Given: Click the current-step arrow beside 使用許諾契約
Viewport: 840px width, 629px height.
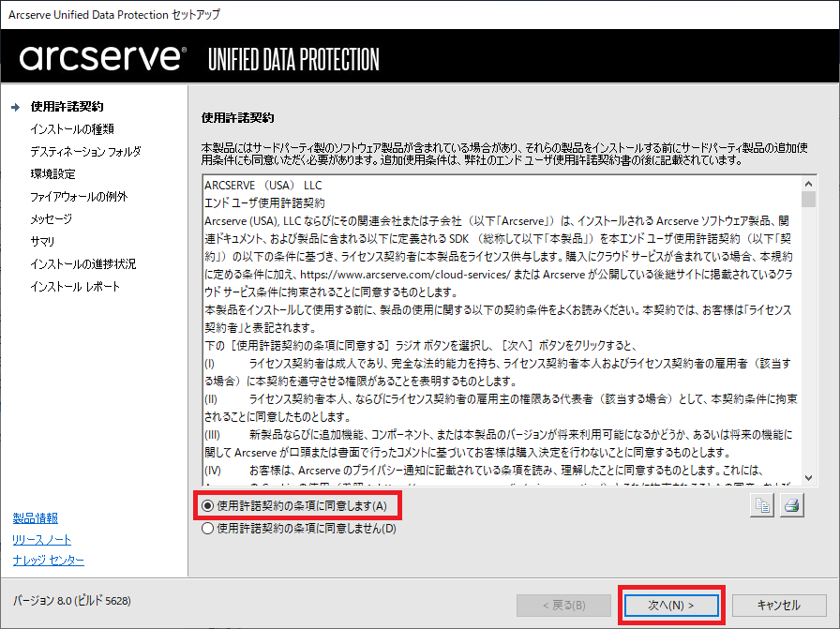Looking at the screenshot, I should 16,107.
